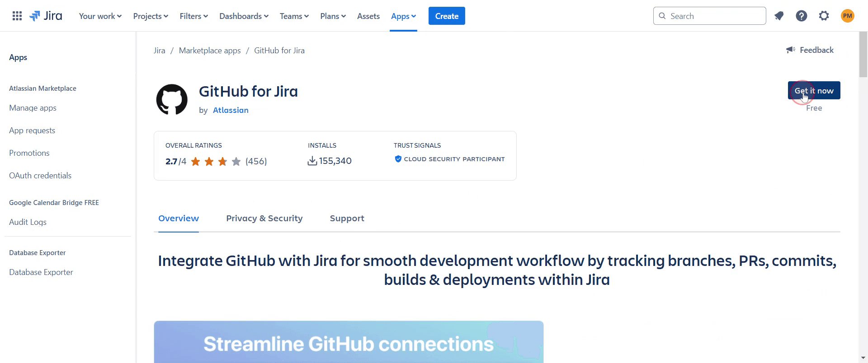Expand the Plans dropdown

(333, 16)
